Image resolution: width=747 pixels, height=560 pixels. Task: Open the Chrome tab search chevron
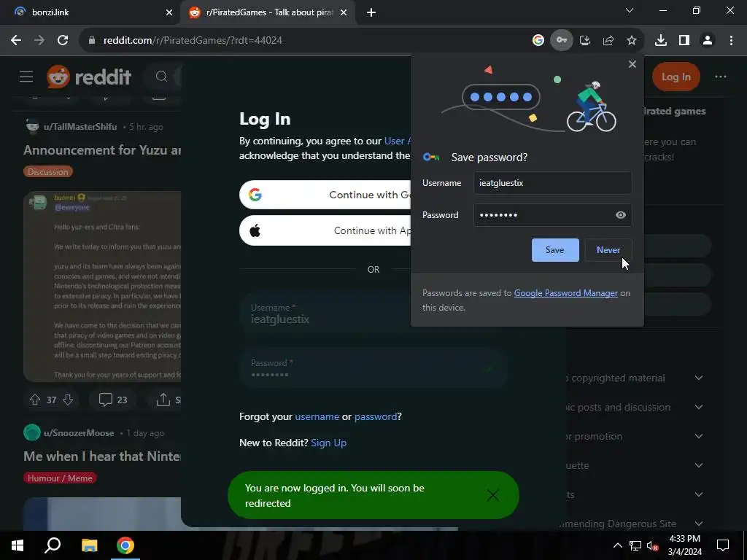pos(630,10)
